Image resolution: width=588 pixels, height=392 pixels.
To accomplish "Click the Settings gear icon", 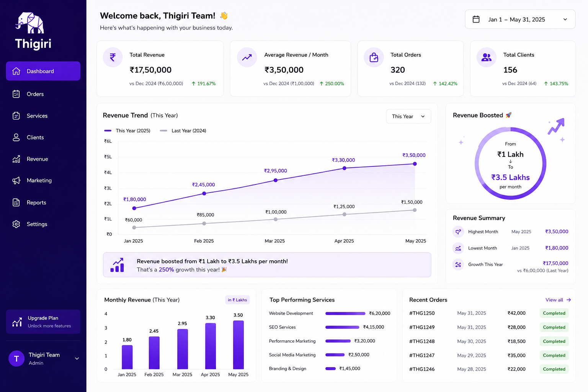I will tap(16, 224).
